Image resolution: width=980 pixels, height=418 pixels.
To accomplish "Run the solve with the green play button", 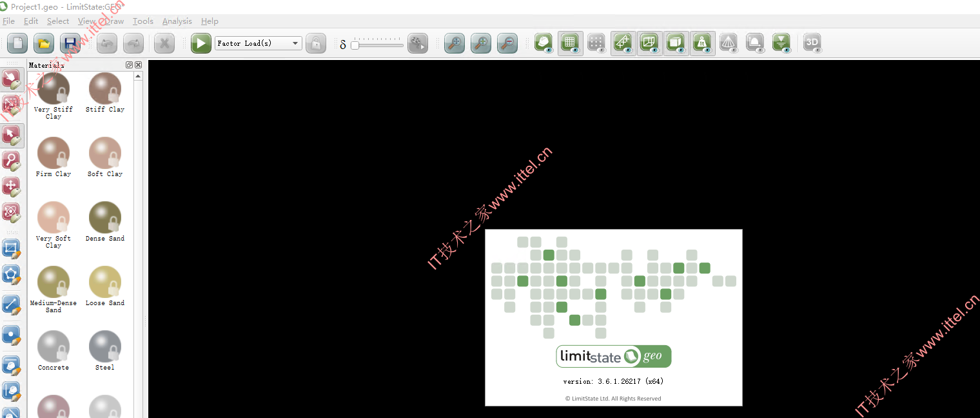I will point(201,43).
